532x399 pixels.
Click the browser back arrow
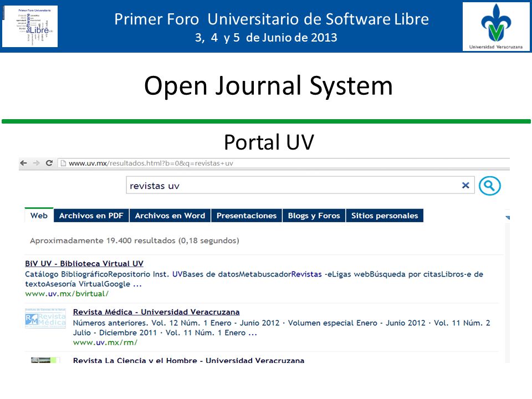point(23,163)
